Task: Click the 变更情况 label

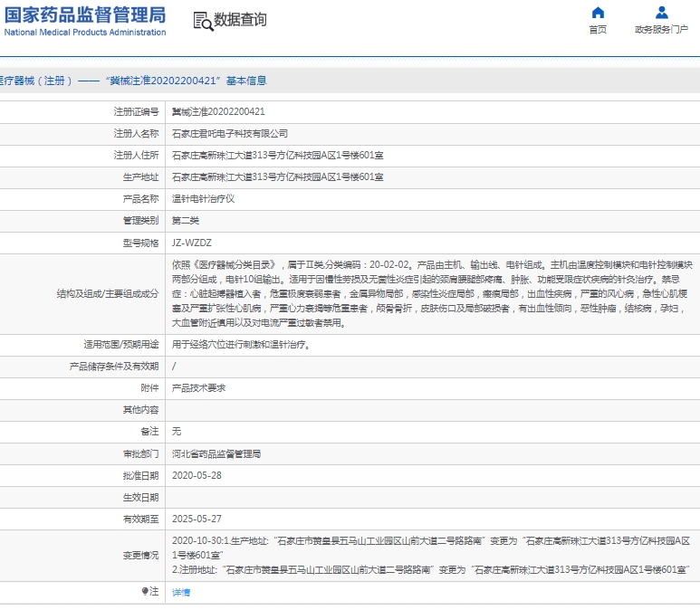Action: click(x=140, y=555)
